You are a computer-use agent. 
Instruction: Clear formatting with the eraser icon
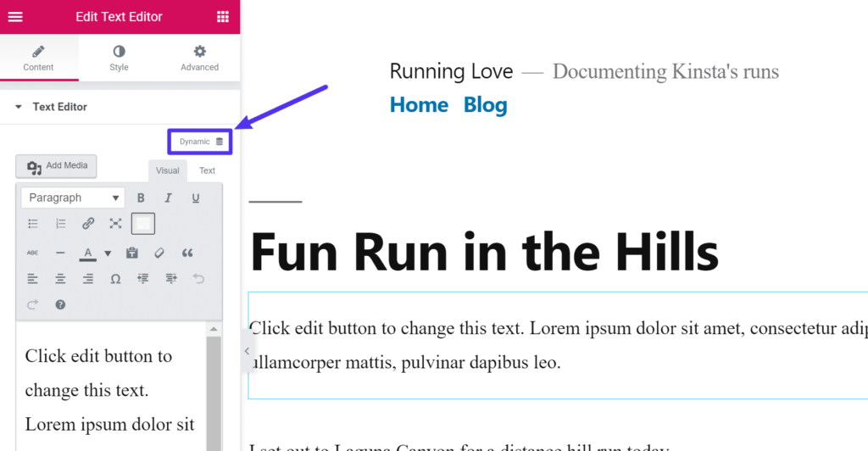point(159,253)
